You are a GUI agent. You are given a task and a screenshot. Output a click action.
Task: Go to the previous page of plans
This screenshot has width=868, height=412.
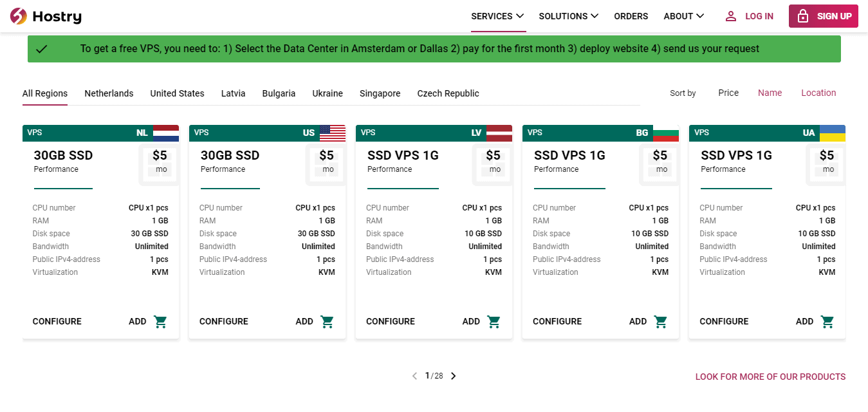point(414,376)
